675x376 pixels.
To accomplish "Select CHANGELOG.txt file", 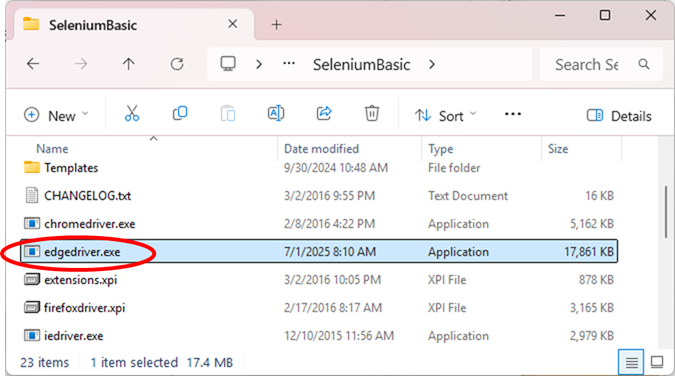I will coord(87,196).
